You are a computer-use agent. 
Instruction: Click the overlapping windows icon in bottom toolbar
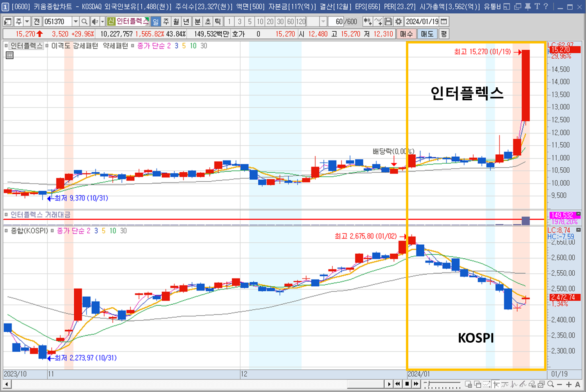coord(478,385)
